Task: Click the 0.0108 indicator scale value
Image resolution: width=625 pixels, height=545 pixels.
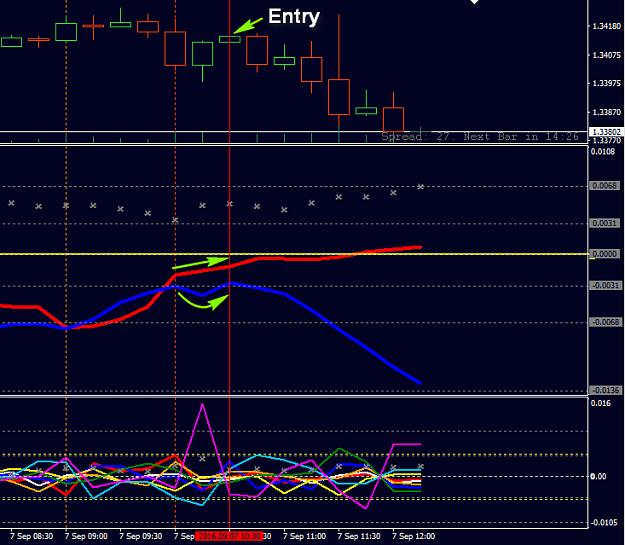Action: point(603,151)
